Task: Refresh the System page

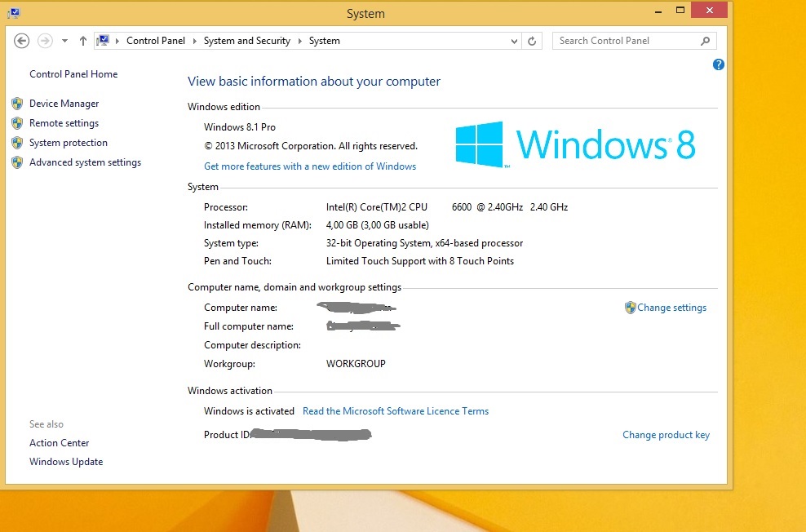Action: [x=532, y=41]
